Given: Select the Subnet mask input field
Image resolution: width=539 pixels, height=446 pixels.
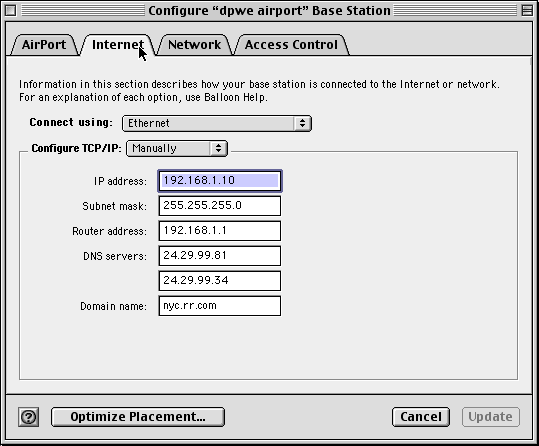Looking at the screenshot, I should click(x=220, y=206).
